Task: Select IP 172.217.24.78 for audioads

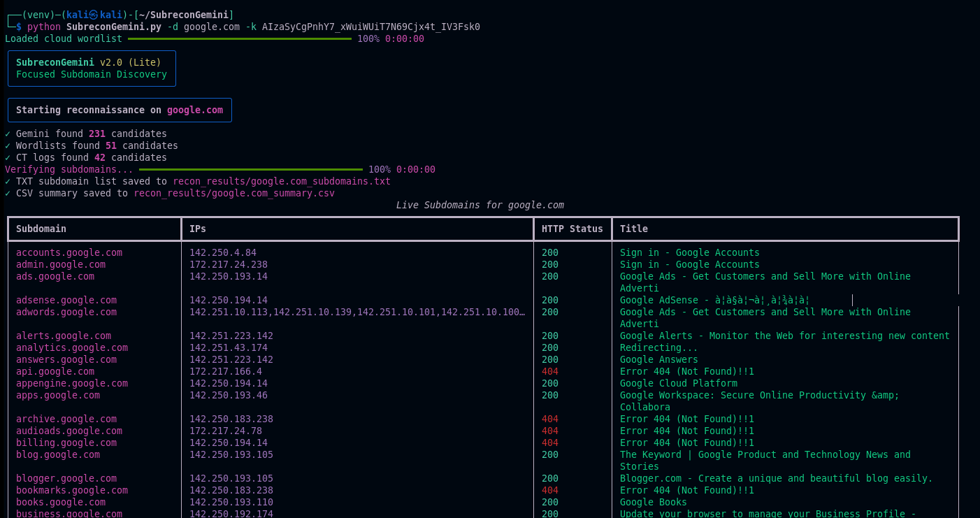Action: pos(226,431)
